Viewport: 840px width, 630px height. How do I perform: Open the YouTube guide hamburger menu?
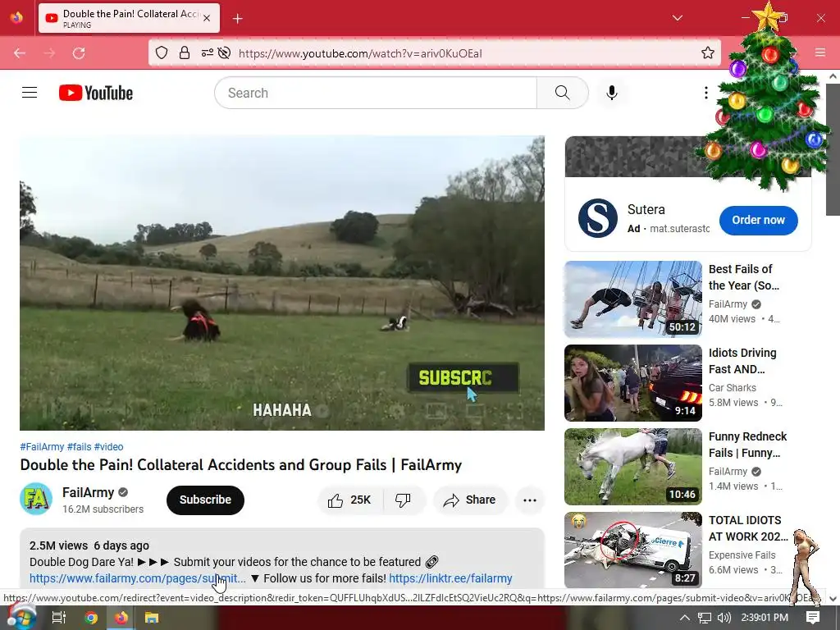coord(30,93)
